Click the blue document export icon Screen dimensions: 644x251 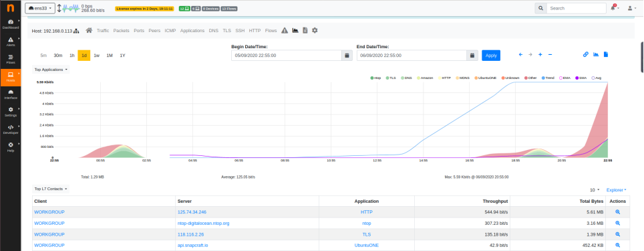click(x=605, y=54)
